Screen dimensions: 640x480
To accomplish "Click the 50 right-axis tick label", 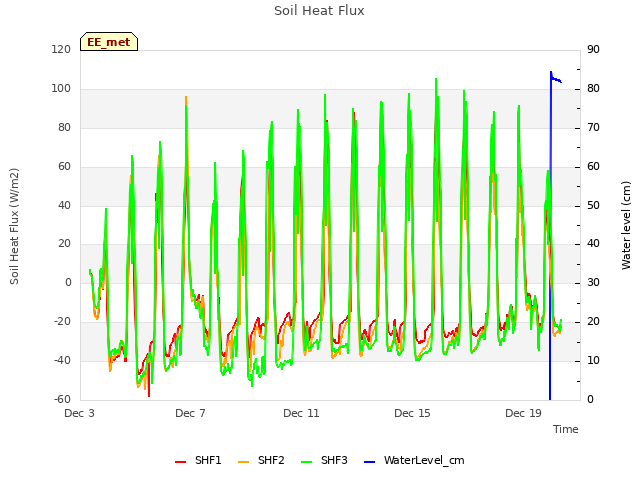I will tap(593, 205).
